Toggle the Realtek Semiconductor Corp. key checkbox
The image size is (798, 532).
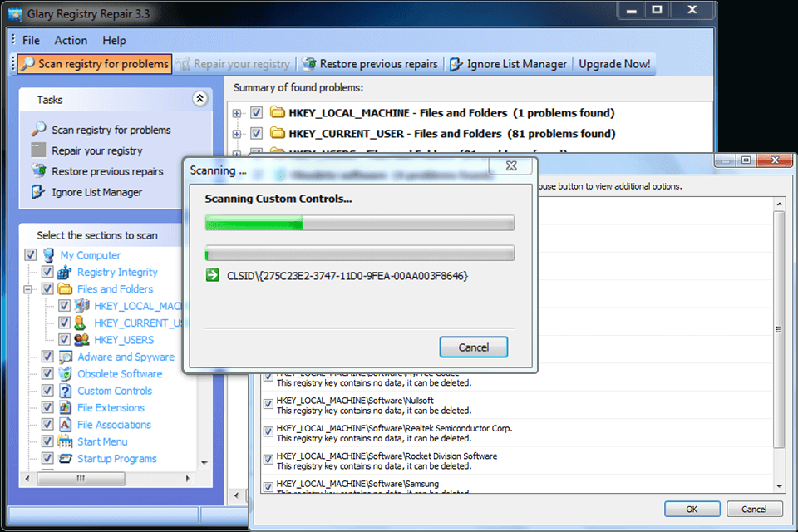point(268,432)
